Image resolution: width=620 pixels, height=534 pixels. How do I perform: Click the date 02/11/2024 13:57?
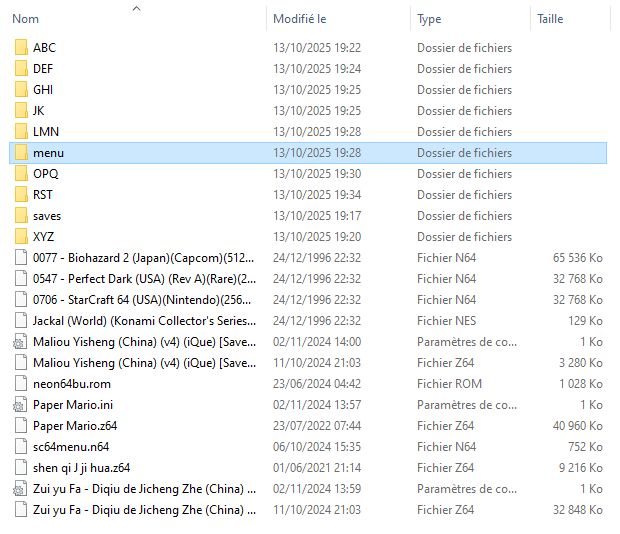[317, 405]
